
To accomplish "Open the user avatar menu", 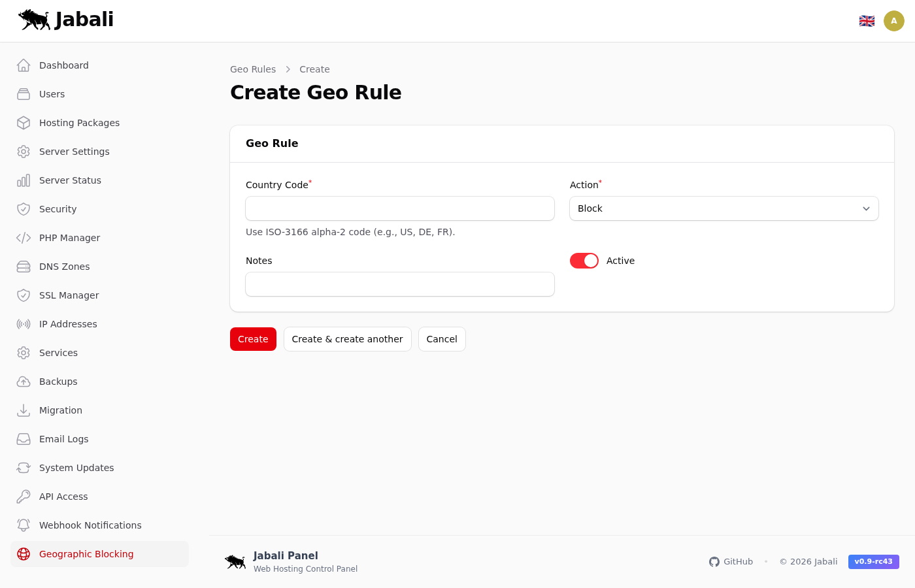I will [893, 21].
